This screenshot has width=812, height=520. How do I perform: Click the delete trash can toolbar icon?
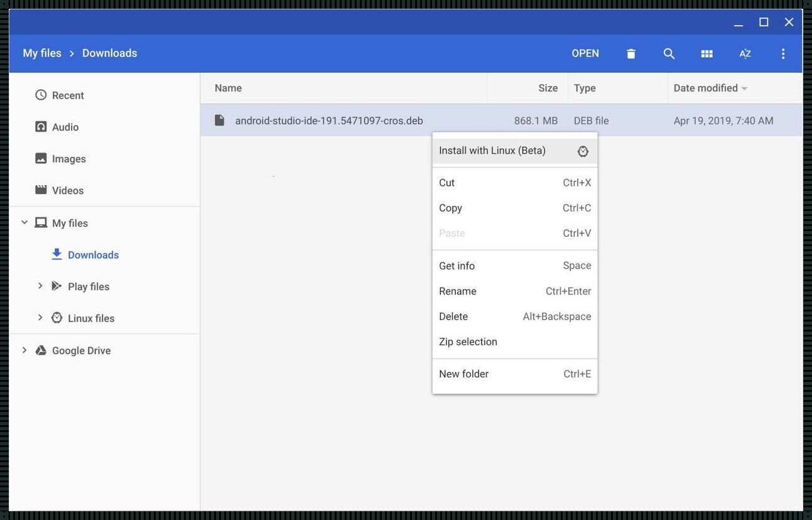(x=631, y=54)
